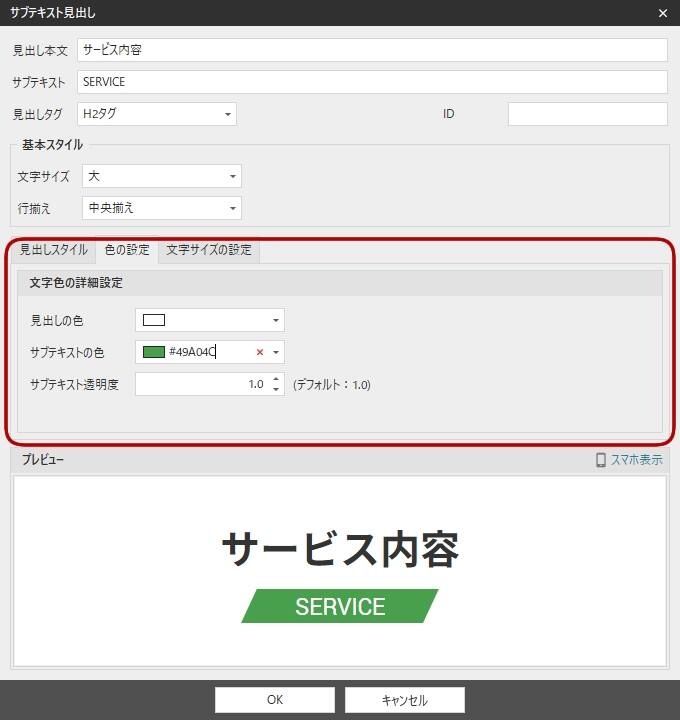
Task: Open the 見出しの色 color dropdown
Action: pyautogui.click(x=275, y=321)
